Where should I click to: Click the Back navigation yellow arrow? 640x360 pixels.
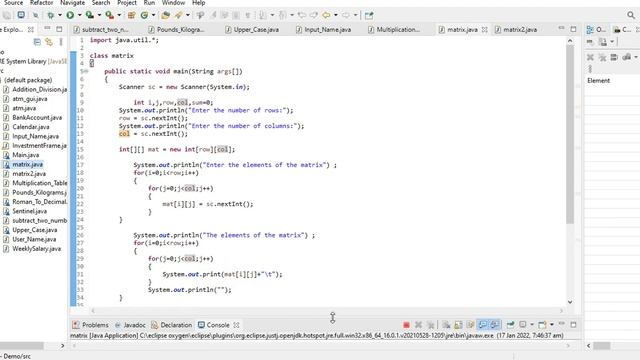click(x=326, y=16)
